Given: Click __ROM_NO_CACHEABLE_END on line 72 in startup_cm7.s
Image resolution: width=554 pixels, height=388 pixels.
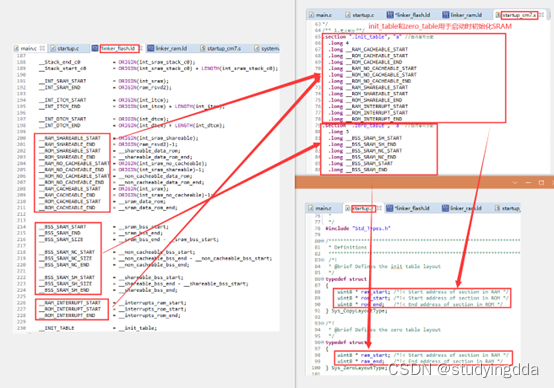Looking at the screenshot, I should point(378,81).
